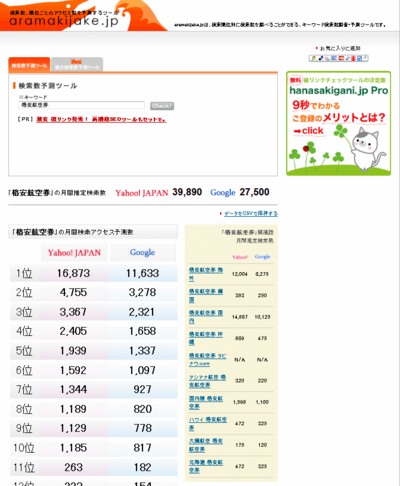
Task: Click the 5位 Yahoo value 1,939
Action: pos(73,351)
